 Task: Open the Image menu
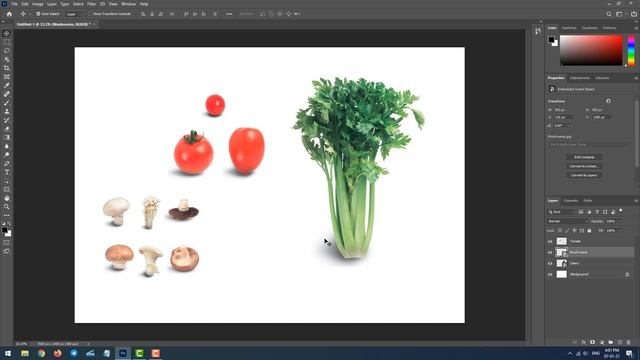[38, 4]
